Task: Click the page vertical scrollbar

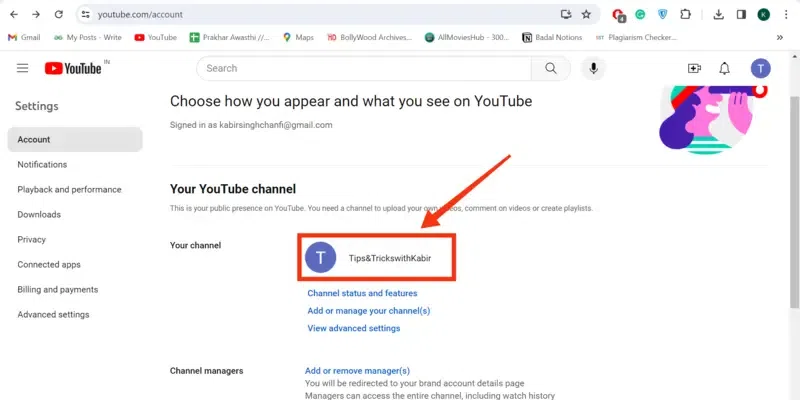Action: [794, 202]
